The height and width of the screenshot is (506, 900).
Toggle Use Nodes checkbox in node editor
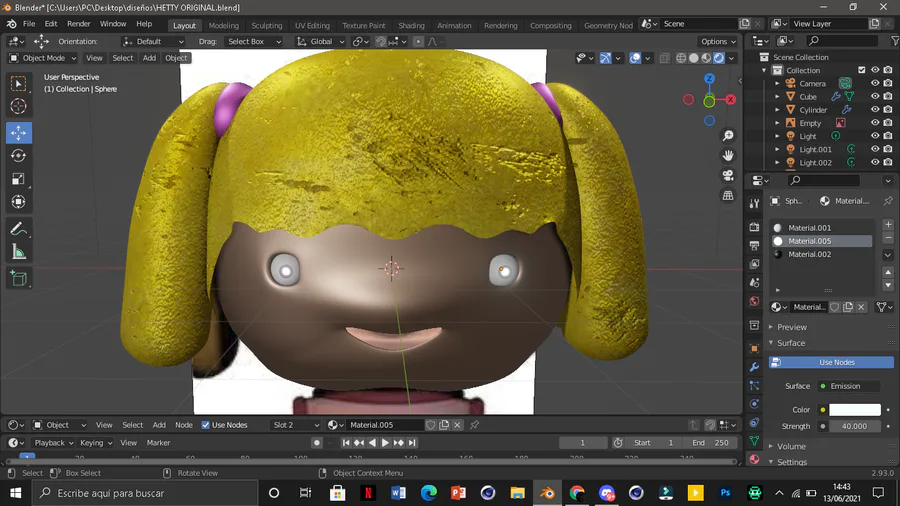click(x=205, y=425)
